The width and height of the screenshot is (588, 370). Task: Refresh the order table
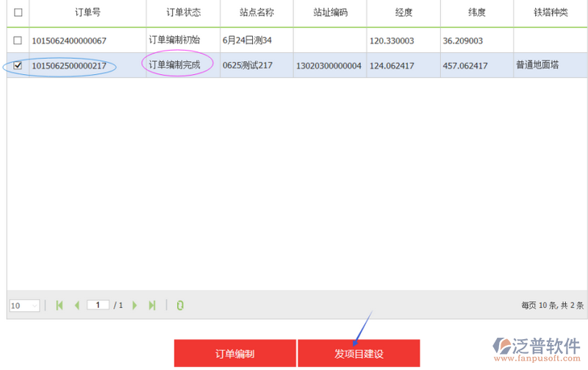click(180, 305)
